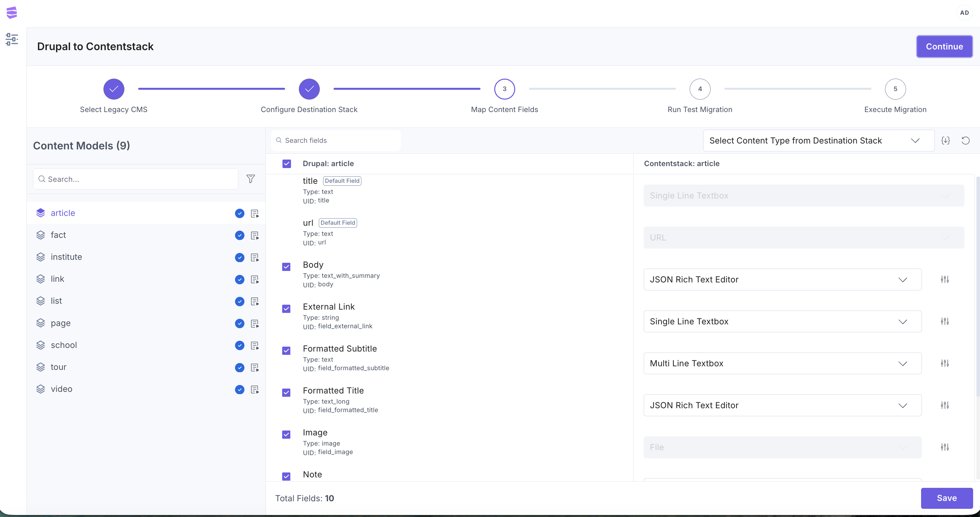
Task: Open the Formatted Title field type dropdown
Action: click(783, 405)
